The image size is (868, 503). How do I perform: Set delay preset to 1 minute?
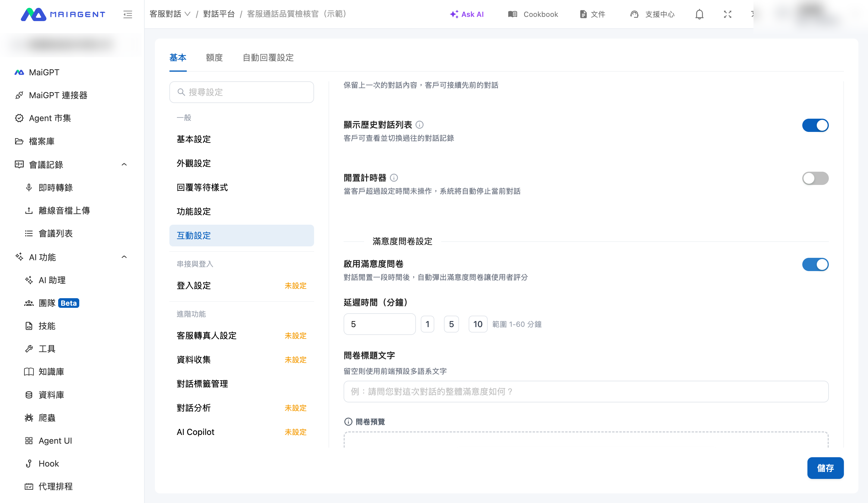pyautogui.click(x=427, y=324)
